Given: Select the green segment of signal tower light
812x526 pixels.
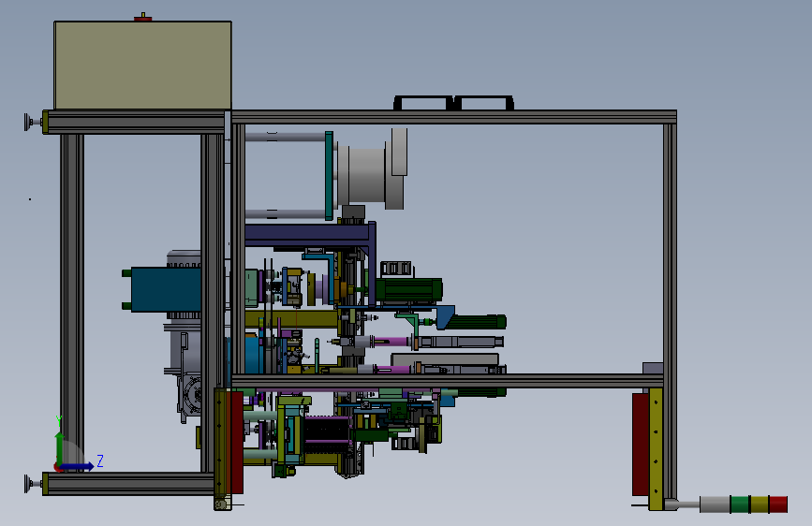Looking at the screenshot, I should click(740, 504).
